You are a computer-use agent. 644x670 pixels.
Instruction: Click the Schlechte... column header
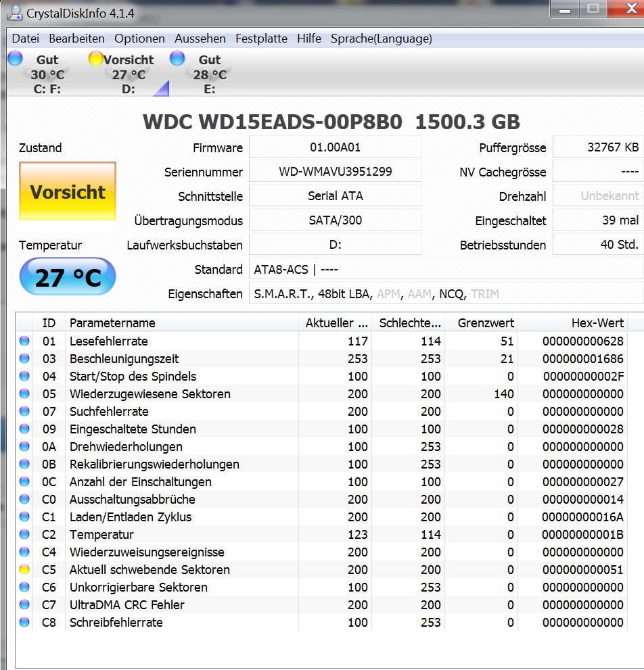409,323
